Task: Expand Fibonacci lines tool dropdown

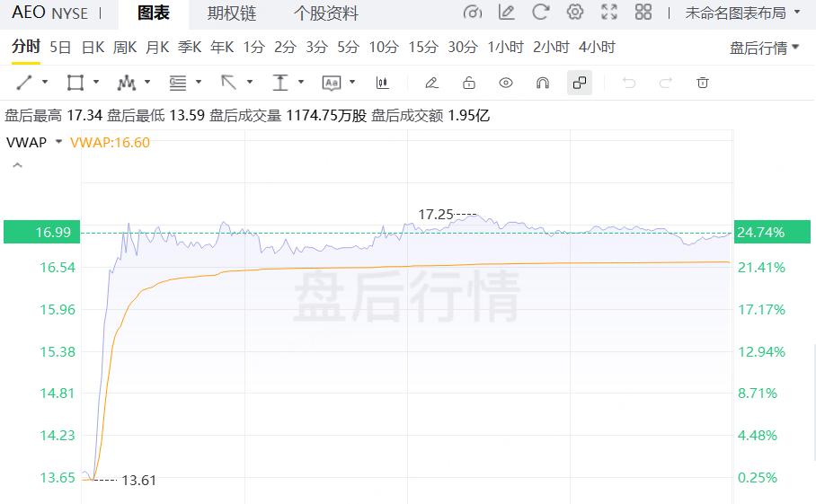Action: [x=199, y=82]
